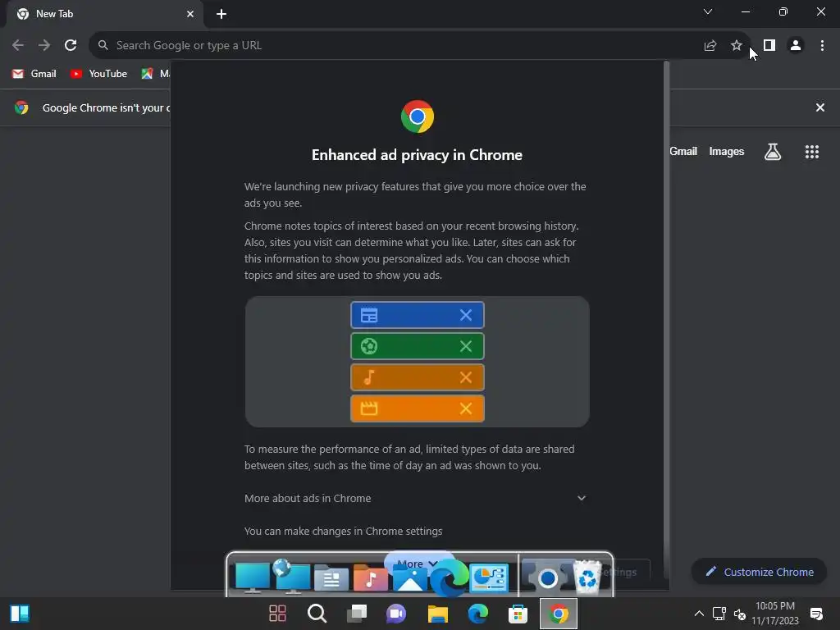Viewport: 840px width, 630px height.
Task: Open taskbar Widgets grid icon
Action: pyautogui.click(x=277, y=614)
